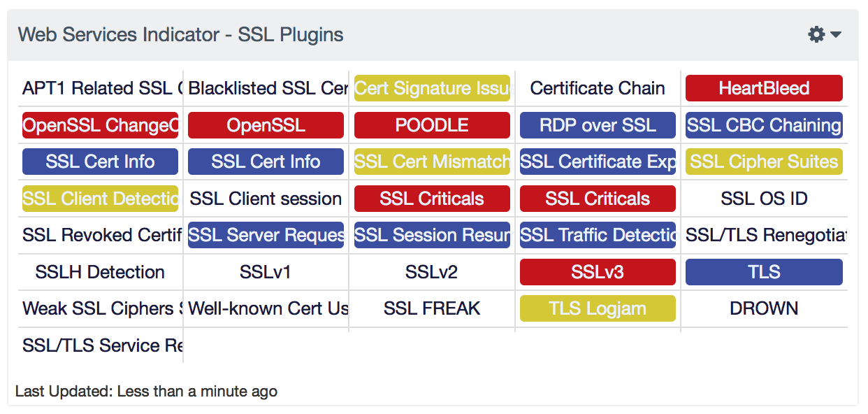Click the SSL CBC Chaining indicator
The image size is (868, 414).
764,125
